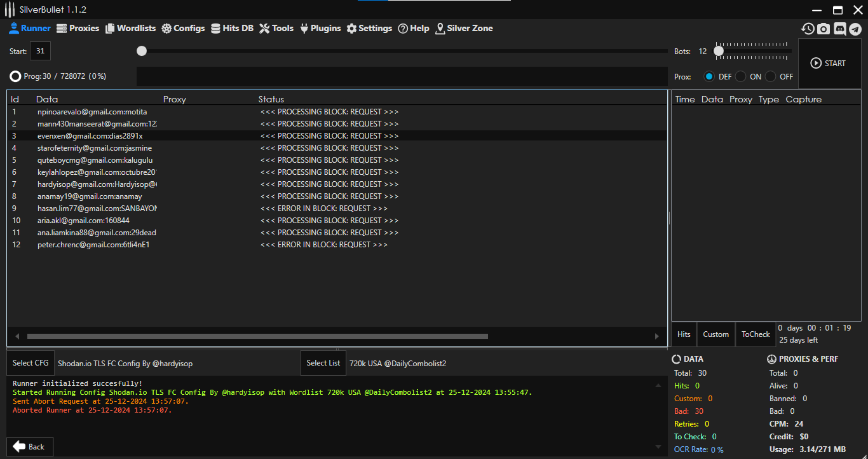The height and width of the screenshot is (459, 868).
Task: Select the DEF proxy radio option
Action: point(709,76)
